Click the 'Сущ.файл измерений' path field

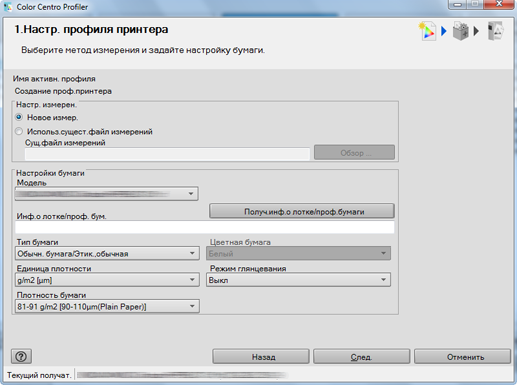167,154
